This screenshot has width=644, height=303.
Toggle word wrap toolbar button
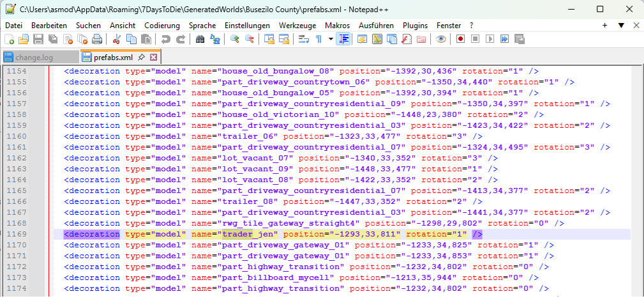(304, 39)
